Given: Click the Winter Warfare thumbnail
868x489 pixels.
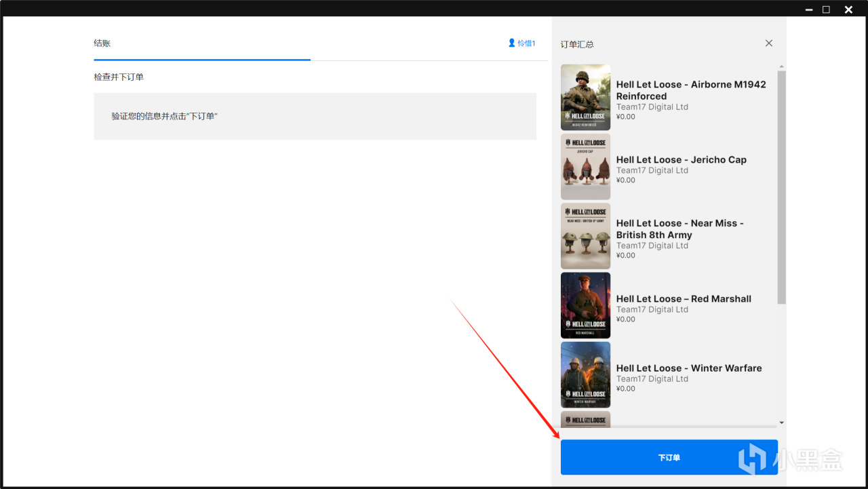Looking at the screenshot, I should click(x=585, y=374).
